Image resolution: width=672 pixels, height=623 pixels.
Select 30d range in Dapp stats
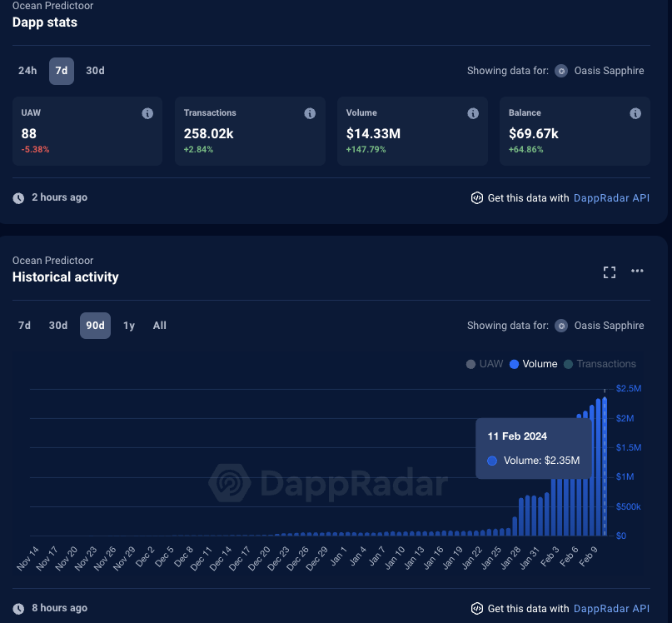(95, 71)
